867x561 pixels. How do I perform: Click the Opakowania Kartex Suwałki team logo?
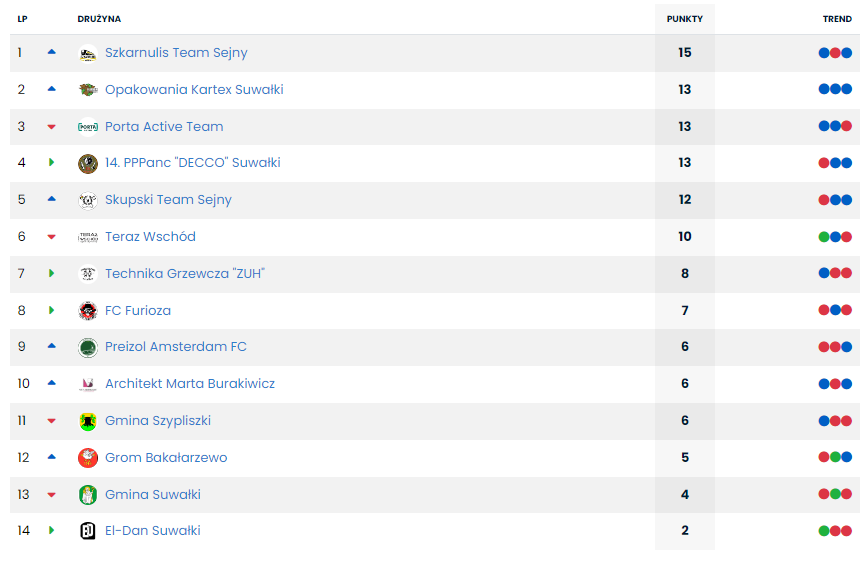click(87, 90)
